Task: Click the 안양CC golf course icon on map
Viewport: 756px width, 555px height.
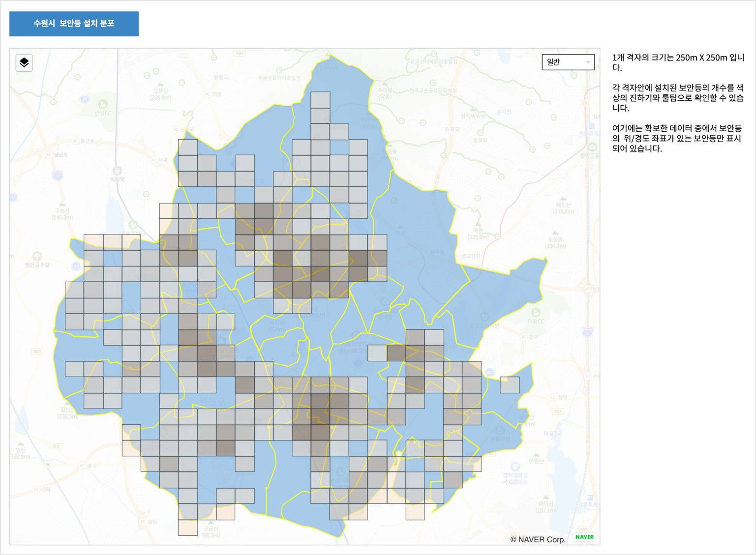Action: point(103,104)
